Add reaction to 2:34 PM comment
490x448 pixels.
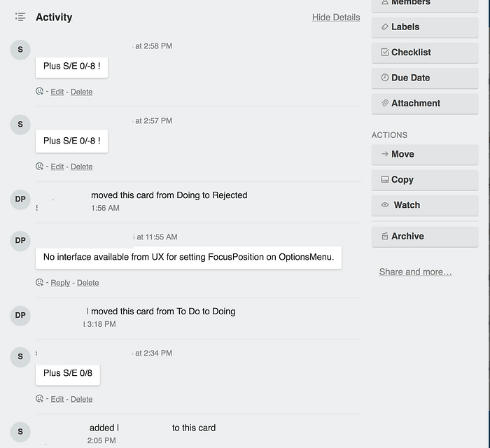point(40,399)
